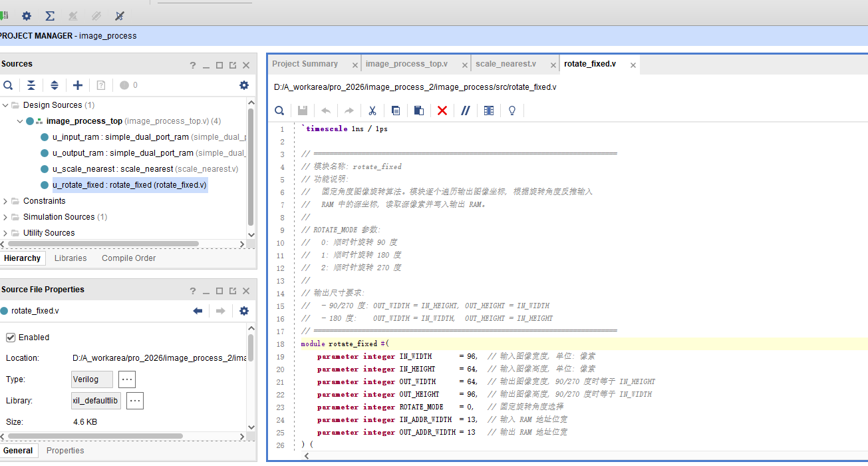Click the Verilog type field
The image size is (868, 466).
(92, 379)
